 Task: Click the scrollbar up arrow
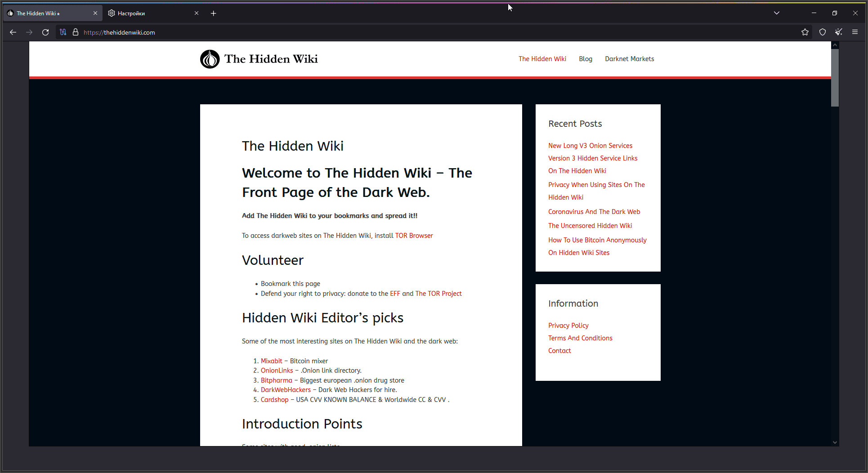[835, 45]
